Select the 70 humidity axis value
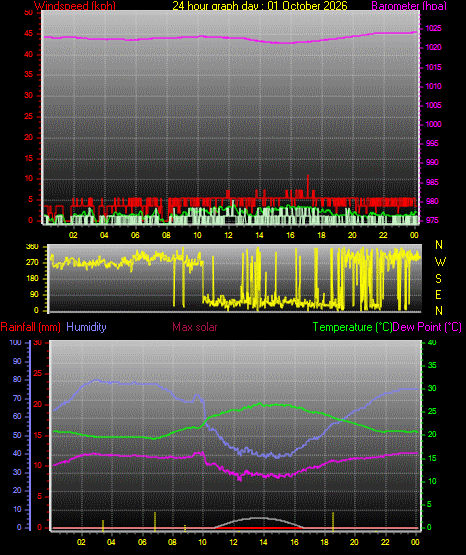466x555 pixels. 17,399
